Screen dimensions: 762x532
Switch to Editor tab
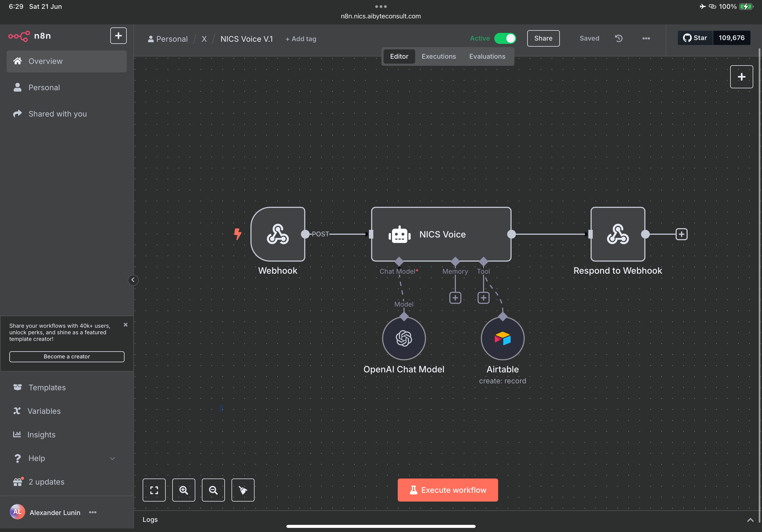(399, 56)
